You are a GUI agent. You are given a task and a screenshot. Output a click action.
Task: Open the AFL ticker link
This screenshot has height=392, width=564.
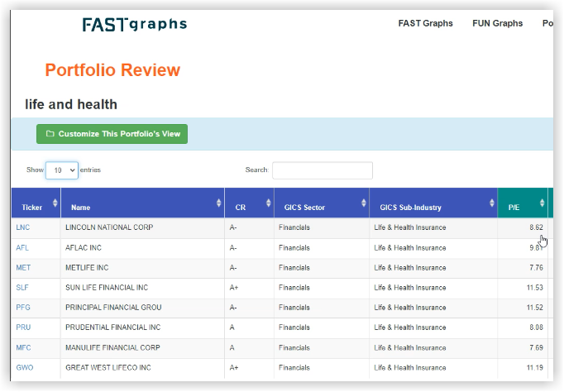pyautogui.click(x=22, y=248)
